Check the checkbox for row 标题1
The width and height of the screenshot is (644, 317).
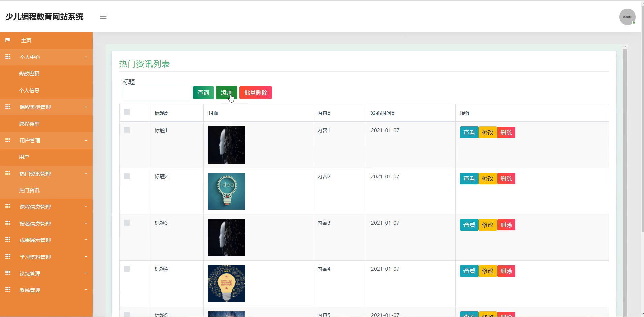127,130
